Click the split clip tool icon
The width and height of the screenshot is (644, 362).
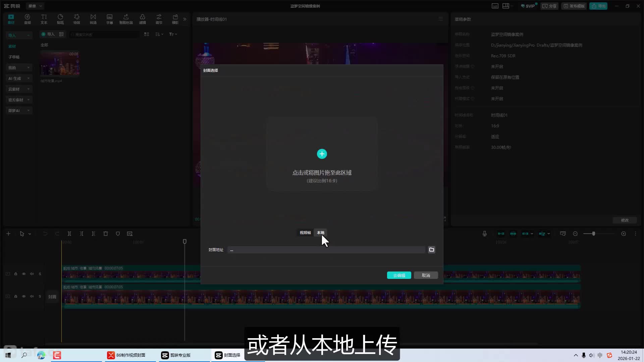(69, 234)
